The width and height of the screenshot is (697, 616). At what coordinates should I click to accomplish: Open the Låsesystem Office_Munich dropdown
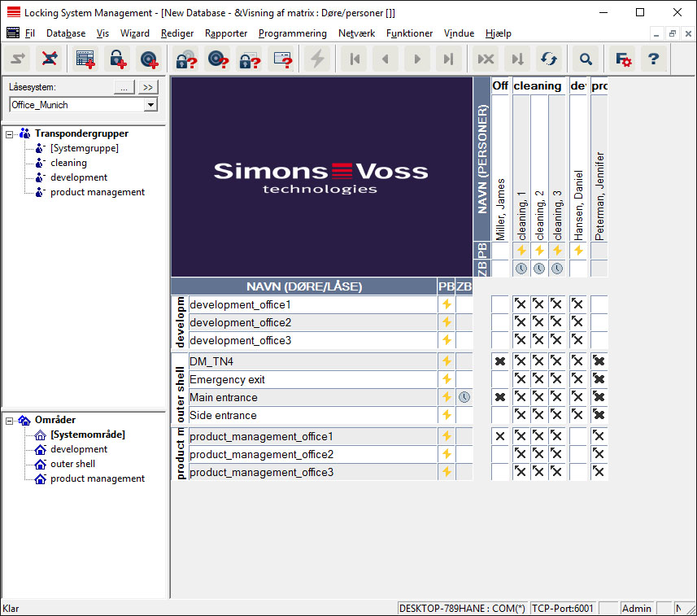point(150,105)
